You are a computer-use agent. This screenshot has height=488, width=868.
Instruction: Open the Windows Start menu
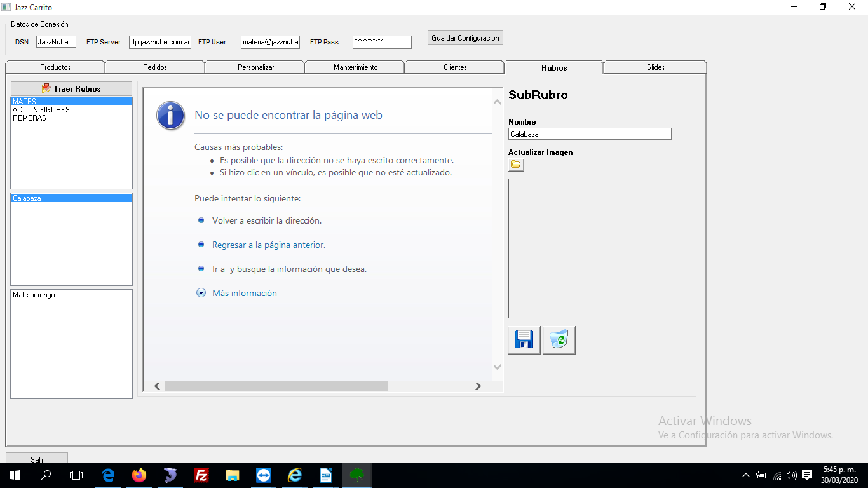pyautogui.click(x=15, y=475)
